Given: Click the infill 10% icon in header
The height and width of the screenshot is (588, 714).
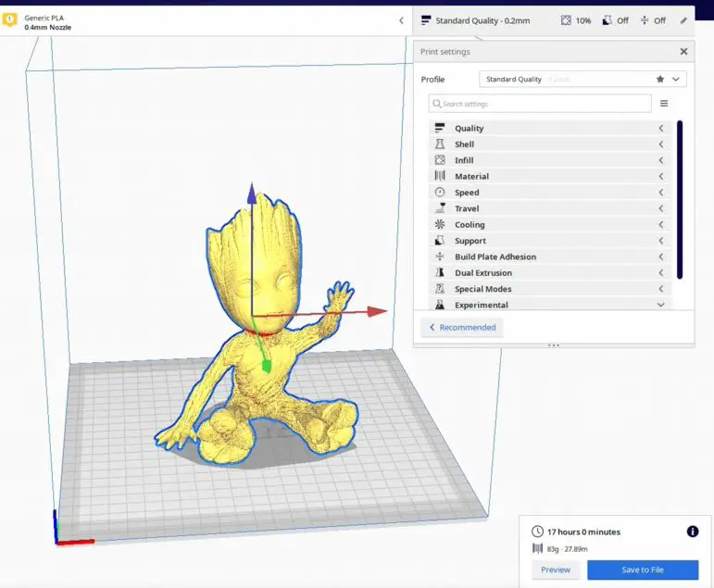Looking at the screenshot, I should (x=566, y=20).
